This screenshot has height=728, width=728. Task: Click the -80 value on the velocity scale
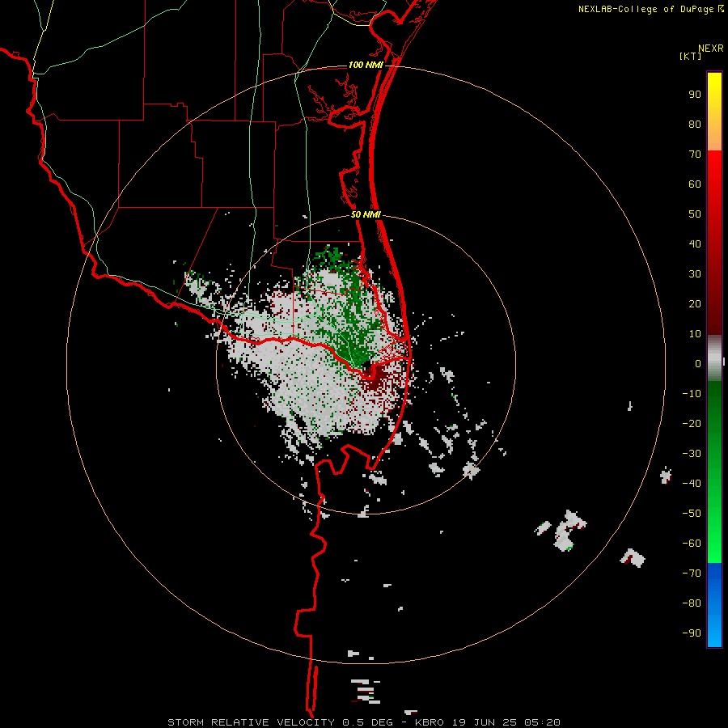692,603
